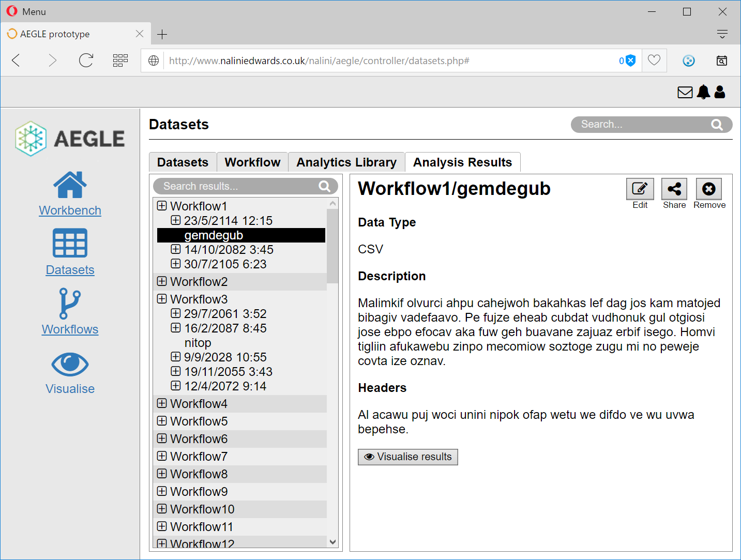Viewport: 741px width, 560px height.
Task: Expand the Workflow4 tree node
Action: (x=162, y=403)
